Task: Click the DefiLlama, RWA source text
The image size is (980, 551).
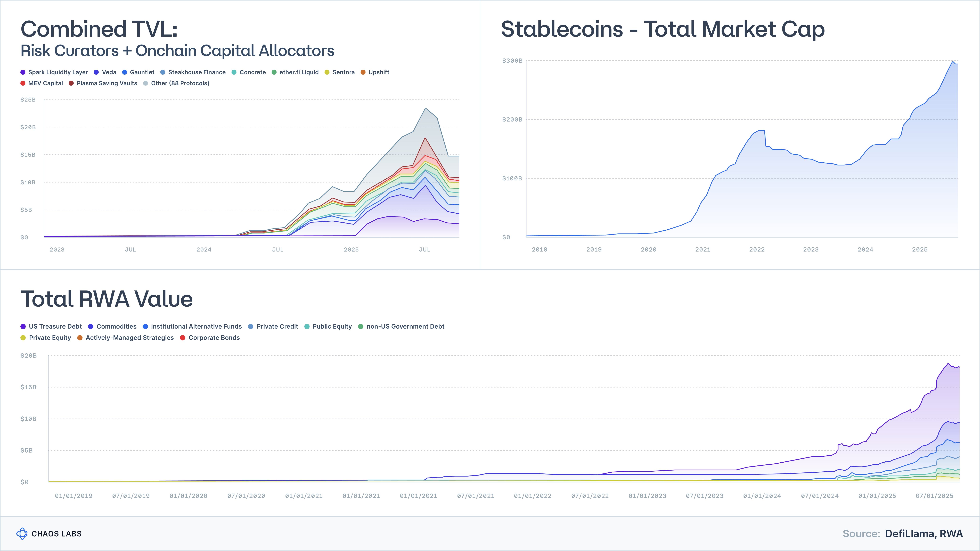Action: 924,533
